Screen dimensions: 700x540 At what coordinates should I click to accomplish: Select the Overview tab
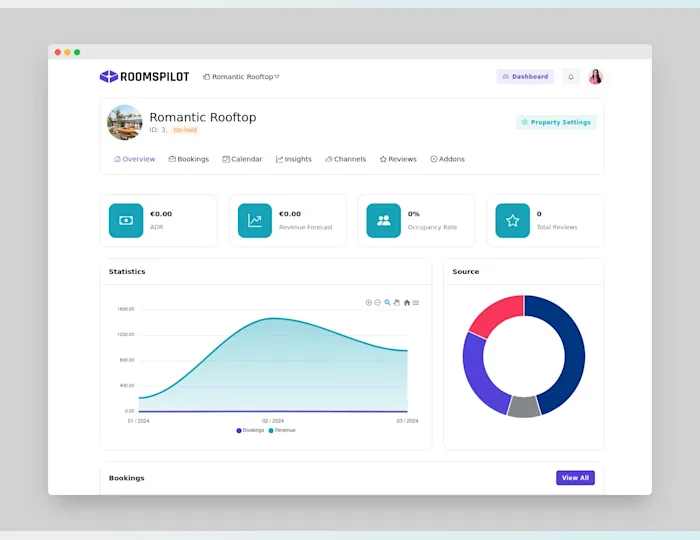134,159
